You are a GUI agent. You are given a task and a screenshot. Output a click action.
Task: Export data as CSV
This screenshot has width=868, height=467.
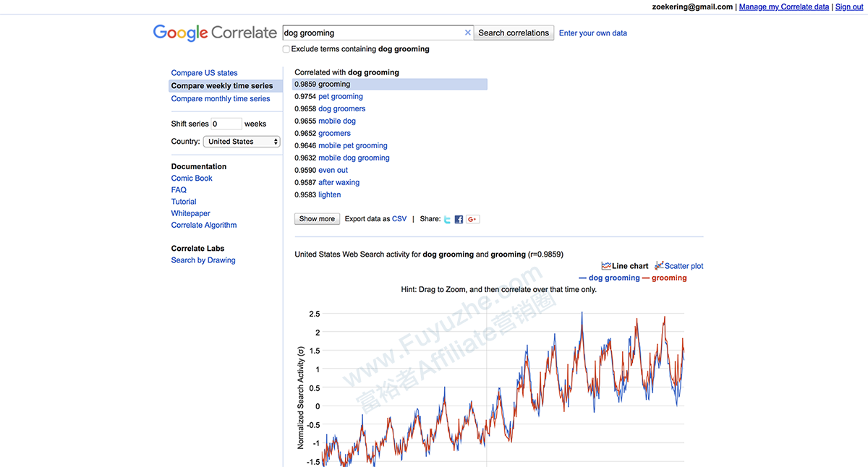[399, 219]
